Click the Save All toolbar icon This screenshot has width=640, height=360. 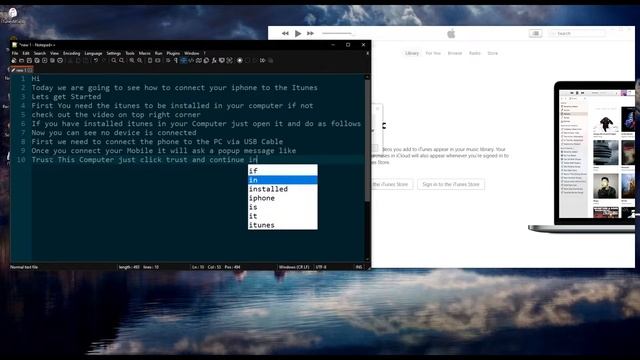[x=37, y=60]
